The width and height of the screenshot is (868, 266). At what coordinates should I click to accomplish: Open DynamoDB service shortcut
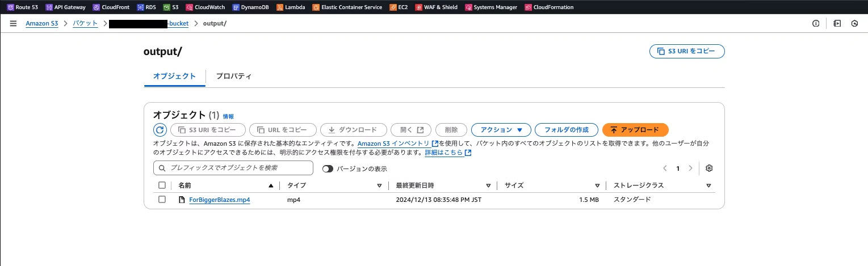click(x=250, y=7)
